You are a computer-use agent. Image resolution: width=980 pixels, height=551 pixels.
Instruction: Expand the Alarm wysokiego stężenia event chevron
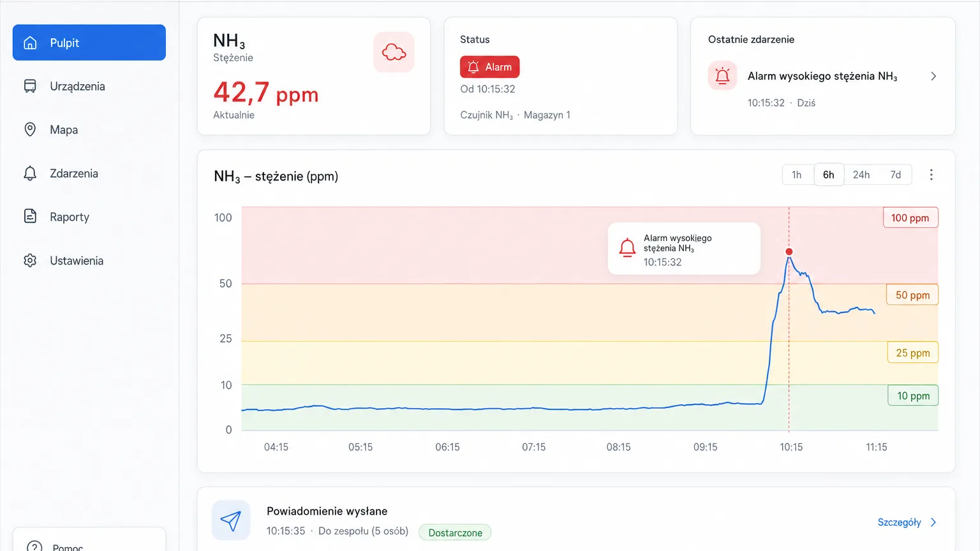[x=933, y=77]
